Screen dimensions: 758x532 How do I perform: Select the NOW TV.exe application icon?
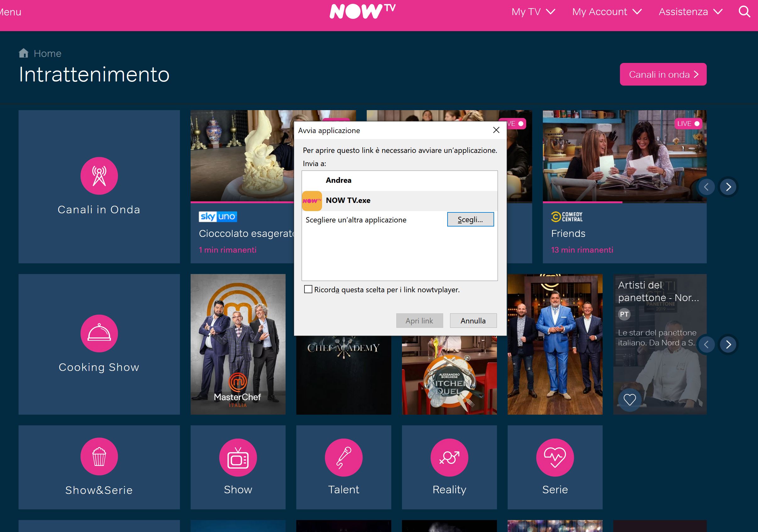click(x=312, y=201)
